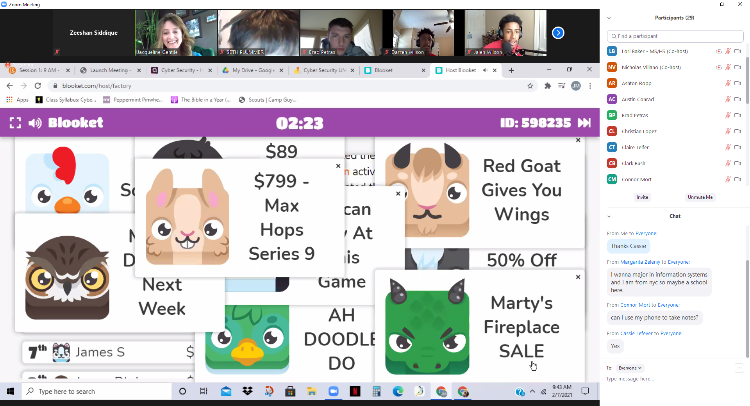Click the Windows taskbar search box
Image resolution: width=750 pixels, height=406 pixels.
tap(97, 392)
